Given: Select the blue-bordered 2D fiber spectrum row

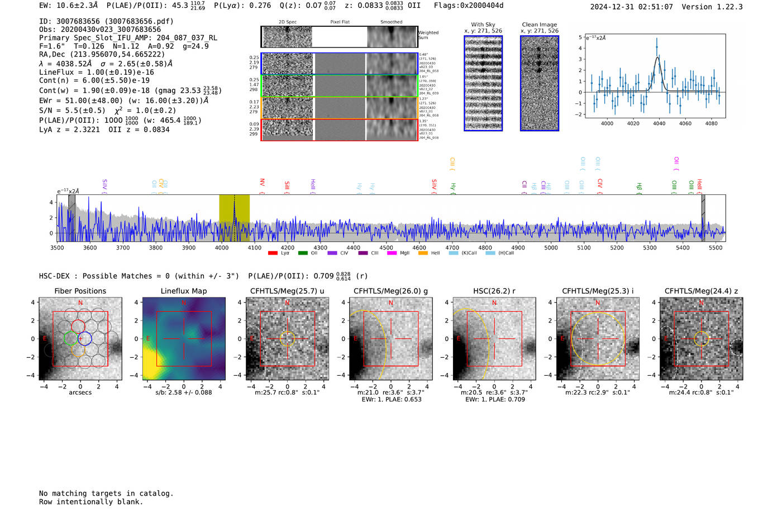Looking at the screenshot, I should pos(340,64).
